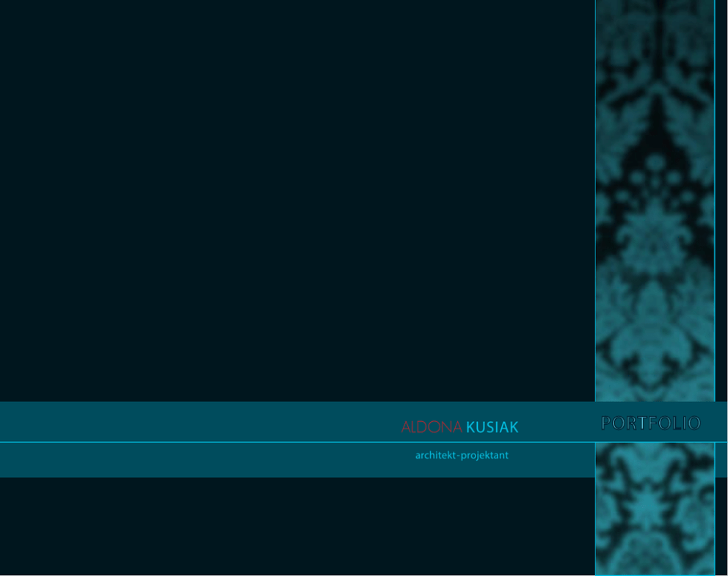Click the large dark empty area above the band

pos(294,198)
